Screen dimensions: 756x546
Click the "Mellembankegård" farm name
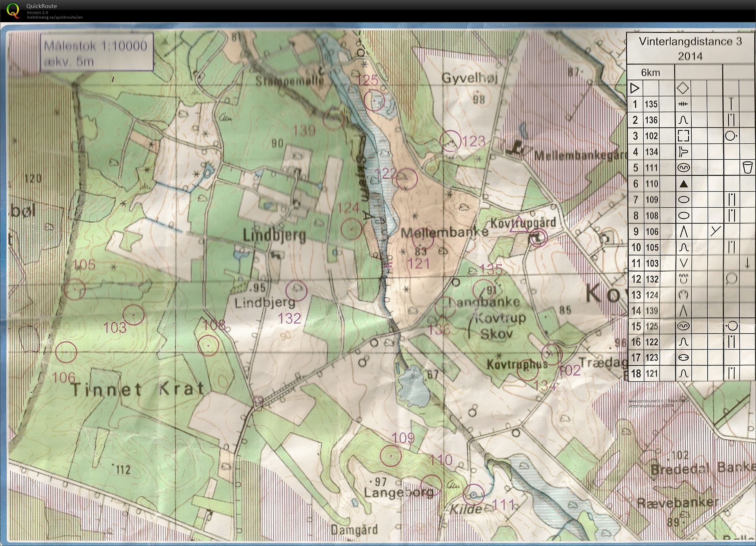click(x=581, y=156)
